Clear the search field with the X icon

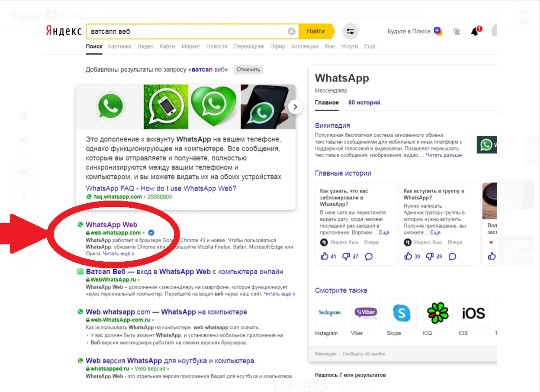[292, 31]
